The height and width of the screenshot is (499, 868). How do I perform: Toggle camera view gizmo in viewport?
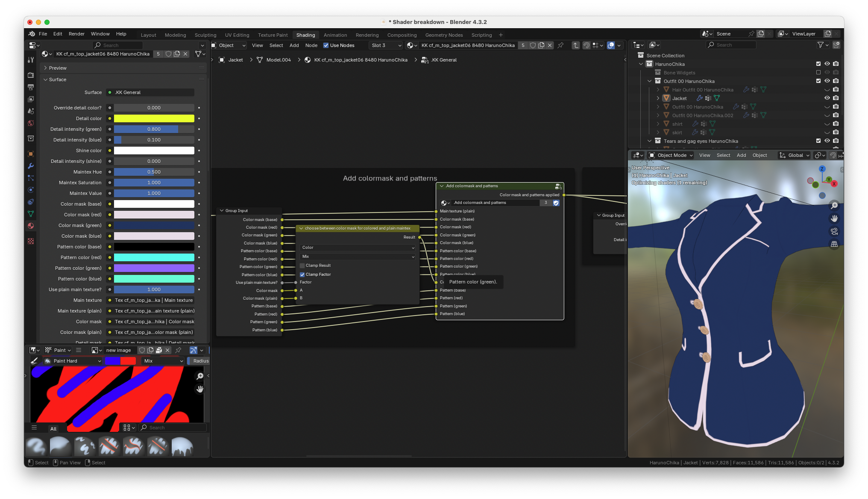point(834,231)
